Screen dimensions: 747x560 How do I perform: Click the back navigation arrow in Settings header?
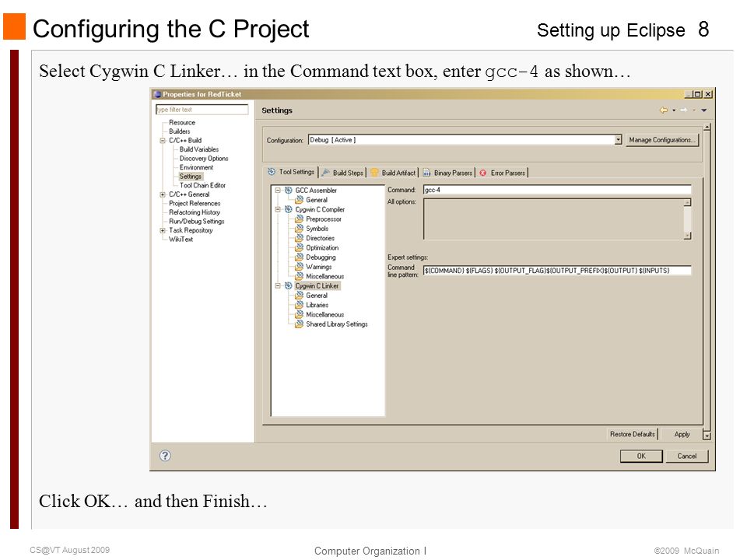click(664, 110)
